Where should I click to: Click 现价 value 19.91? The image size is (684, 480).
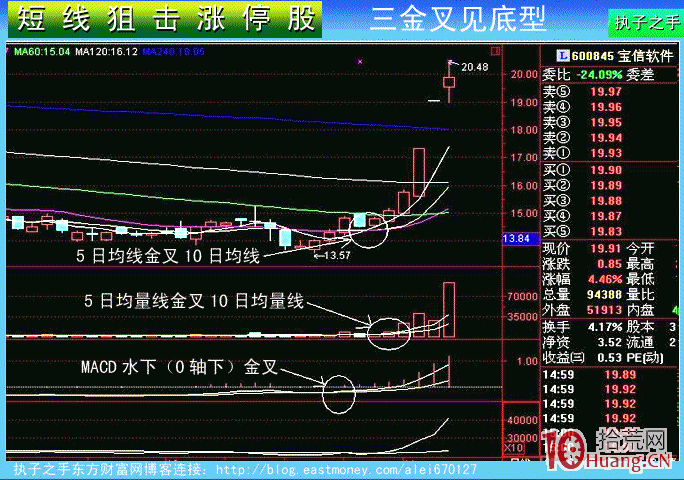[606, 248]
